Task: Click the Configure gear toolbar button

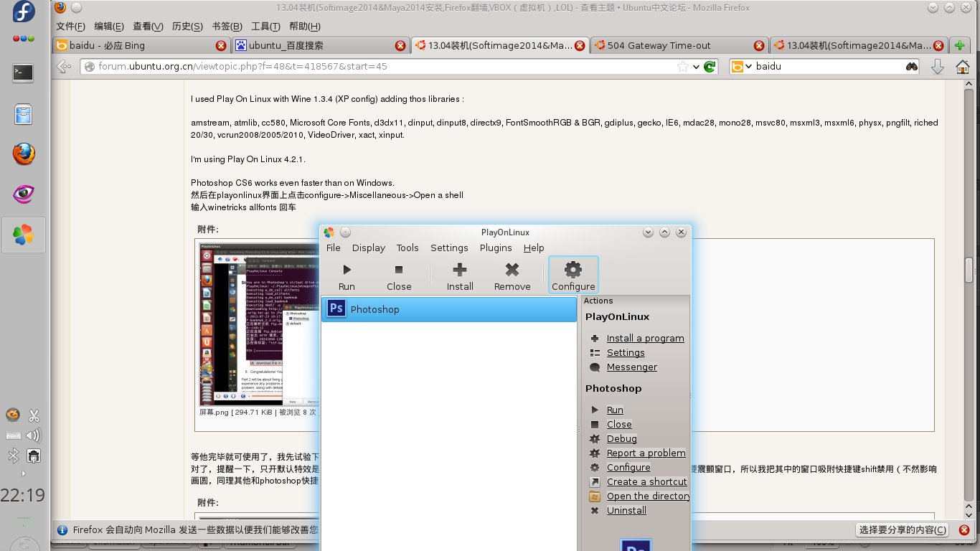Action: point(573,276)
